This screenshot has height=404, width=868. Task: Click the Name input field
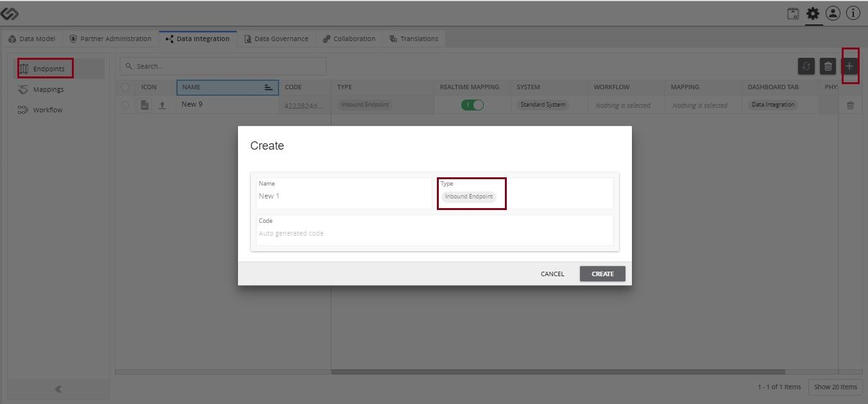[x=345, y=193]
